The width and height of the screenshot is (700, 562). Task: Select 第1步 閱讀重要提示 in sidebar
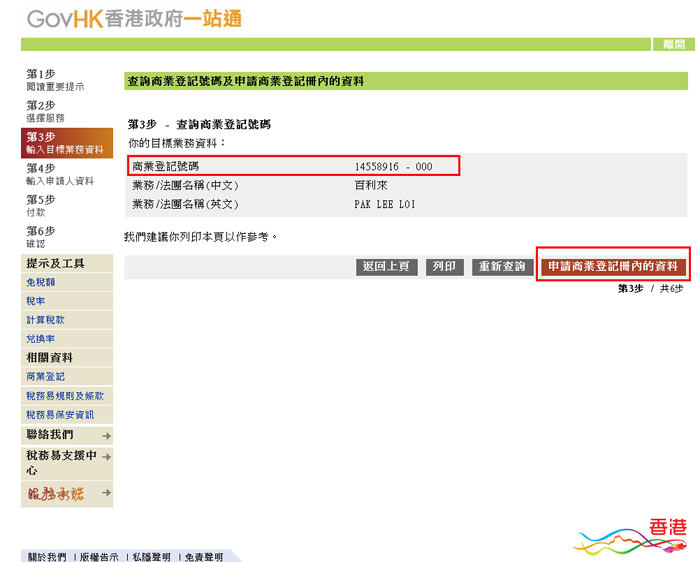(55, 80)
